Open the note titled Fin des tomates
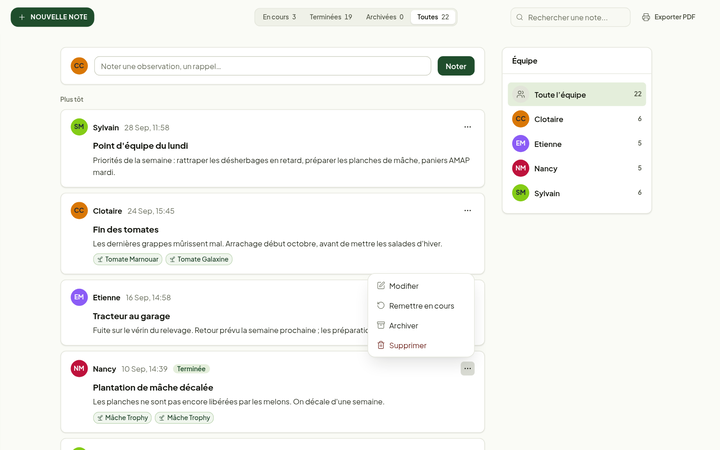Screen dimensions: 720x450 click(x=126, y=230)
